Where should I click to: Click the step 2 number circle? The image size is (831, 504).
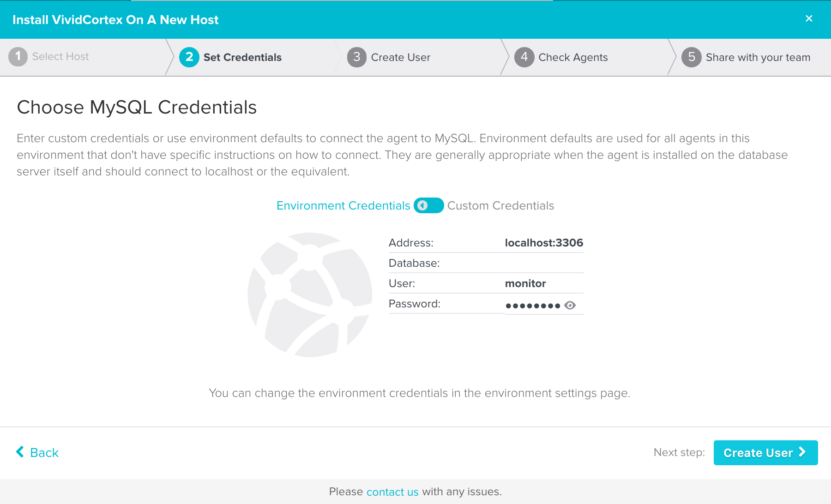[x=189, y=57]
